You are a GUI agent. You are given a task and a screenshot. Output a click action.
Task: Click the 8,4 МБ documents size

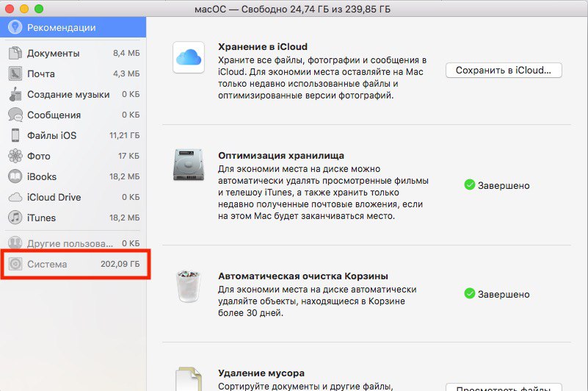click(126, 53)
